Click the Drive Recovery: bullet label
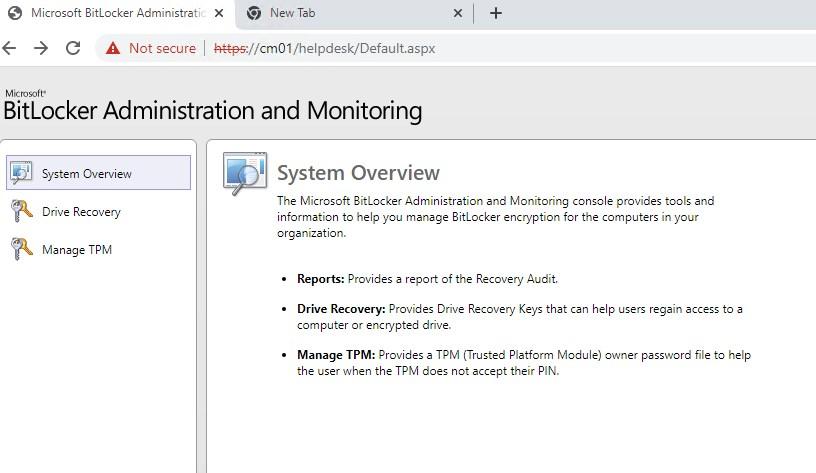816x473 pixels. [x=341, y=309]
